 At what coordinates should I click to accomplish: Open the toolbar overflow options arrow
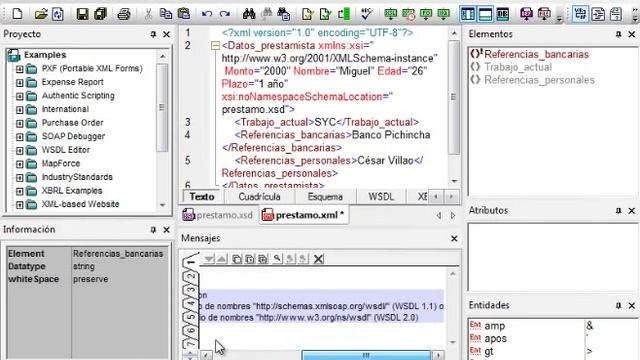[x=559, y=18]
